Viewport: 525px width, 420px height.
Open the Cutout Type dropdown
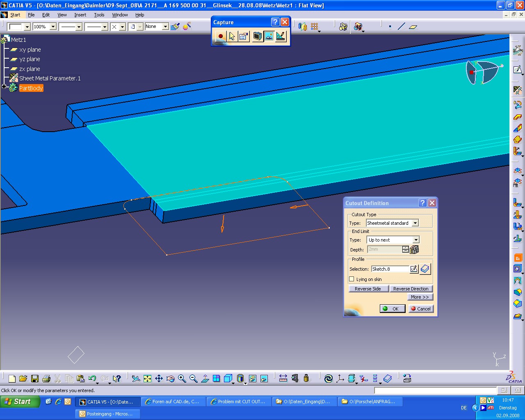(x=415, y=223)
